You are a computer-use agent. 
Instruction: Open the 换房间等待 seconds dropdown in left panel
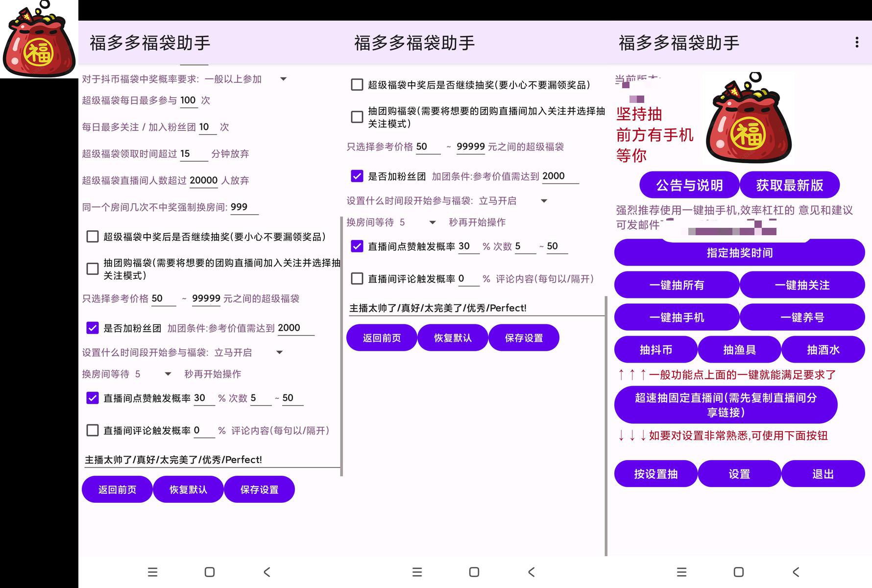pos(168,374)
